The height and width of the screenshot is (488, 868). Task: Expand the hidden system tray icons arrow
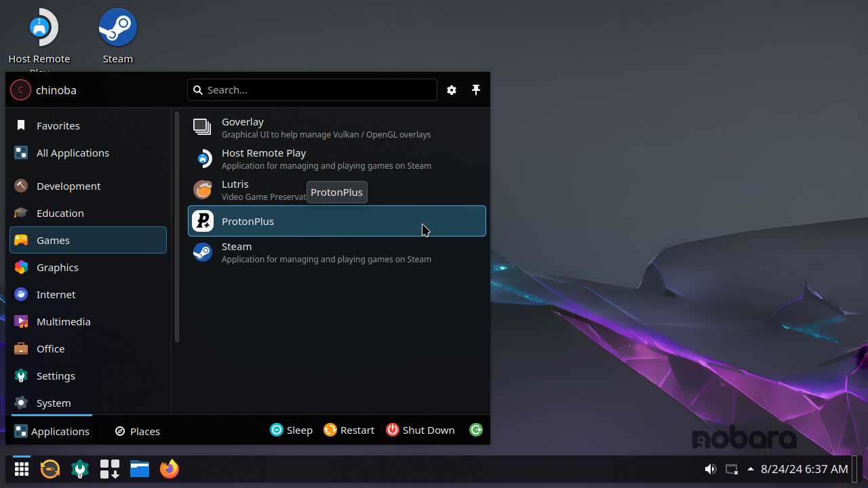click(751, 469)
